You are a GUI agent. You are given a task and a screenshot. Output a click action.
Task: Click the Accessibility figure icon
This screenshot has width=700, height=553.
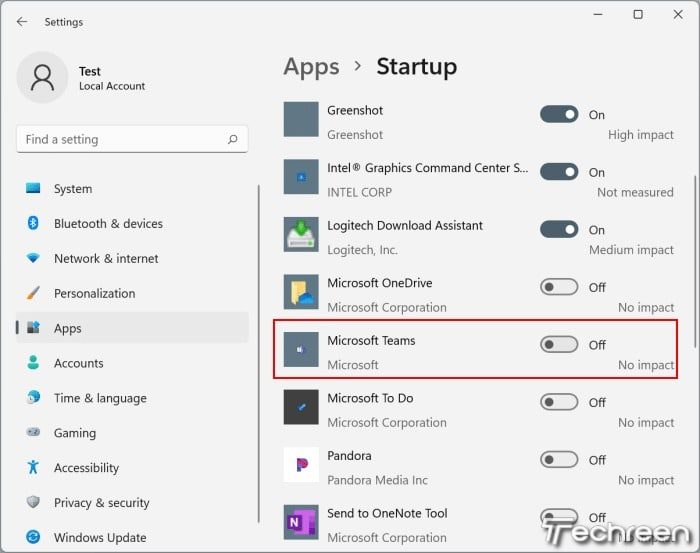[33, 467]
